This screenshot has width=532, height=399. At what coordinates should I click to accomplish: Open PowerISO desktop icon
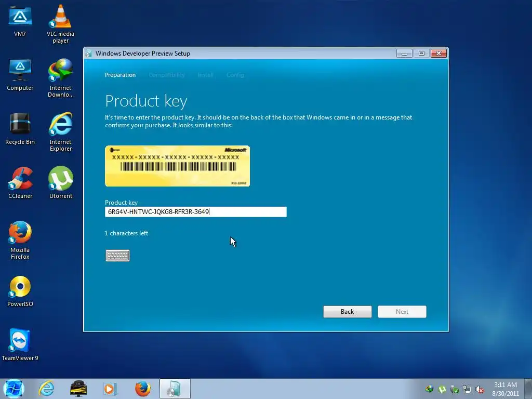pos(20,291)
